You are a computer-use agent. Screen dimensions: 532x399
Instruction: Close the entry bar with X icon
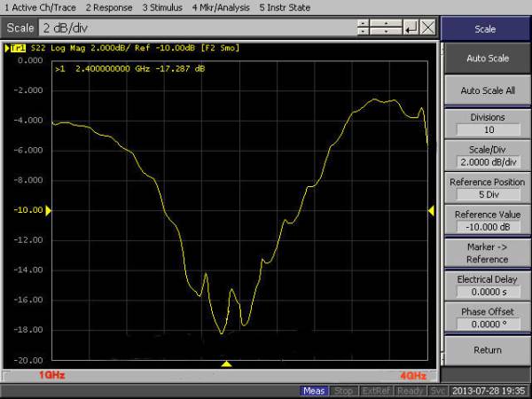tap(429, 28)
